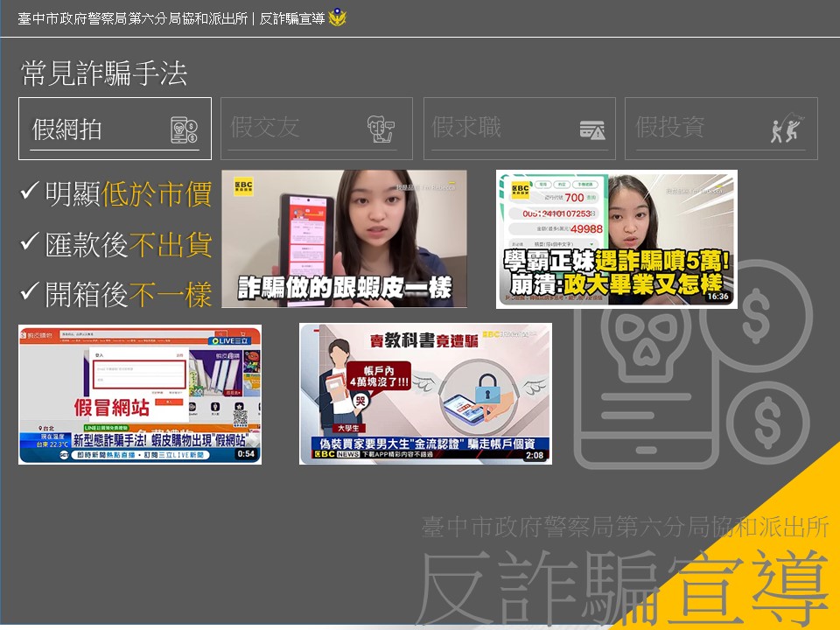840x630 pixels.
Task: Click the lower dollar coin graphic
Action: click(x=767, y=422)
